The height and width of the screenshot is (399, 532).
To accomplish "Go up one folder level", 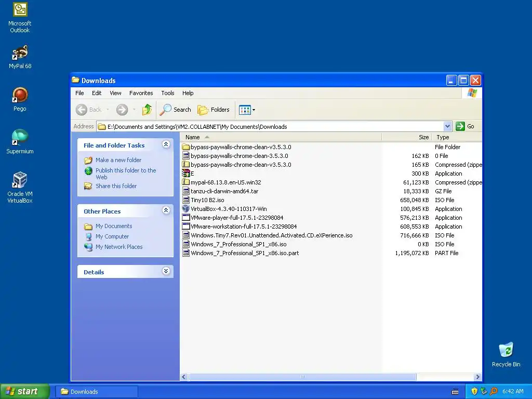I will (x=147, y=110).
